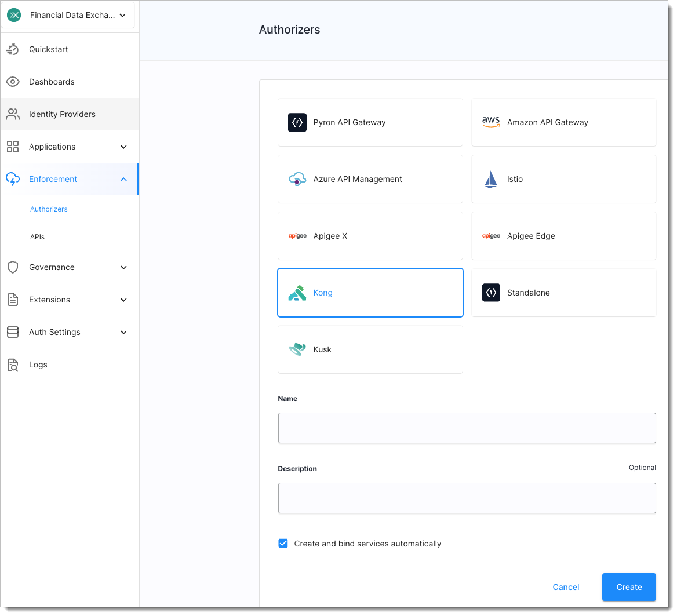Image resolution: width=677 pixels, height=616 pixels.
Task: Select the Enforcement sidebar label
Action: point(53,179)
